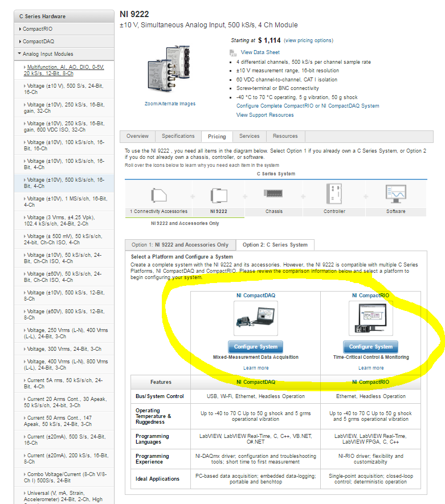Click the Chassis diagram icon
Image resolution: width=445 pixels, height=504 pixels.
(273, 193)
